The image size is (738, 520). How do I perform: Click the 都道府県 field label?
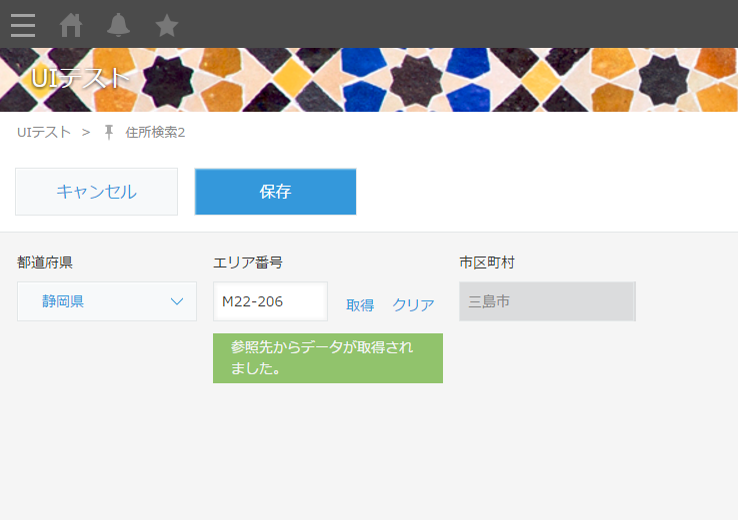click(45, 262)
